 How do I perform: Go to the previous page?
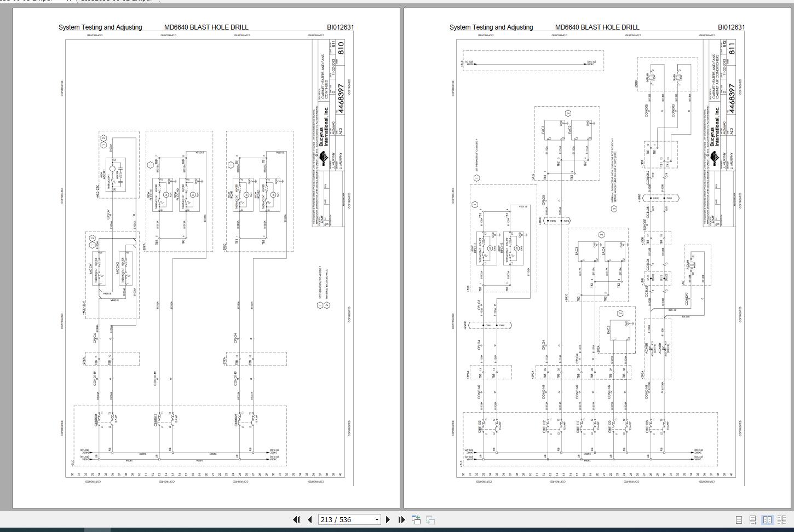[x=310, y=520]
